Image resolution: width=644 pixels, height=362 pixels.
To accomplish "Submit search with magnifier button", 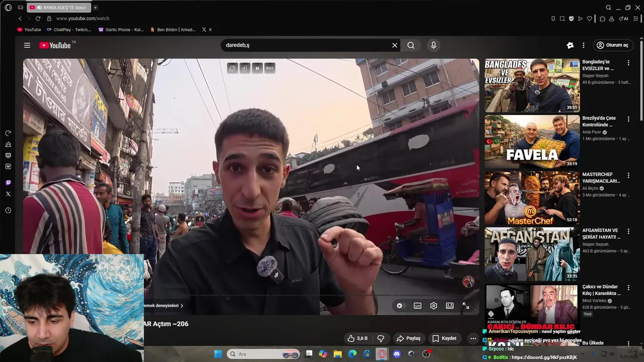I will (411, 45).
